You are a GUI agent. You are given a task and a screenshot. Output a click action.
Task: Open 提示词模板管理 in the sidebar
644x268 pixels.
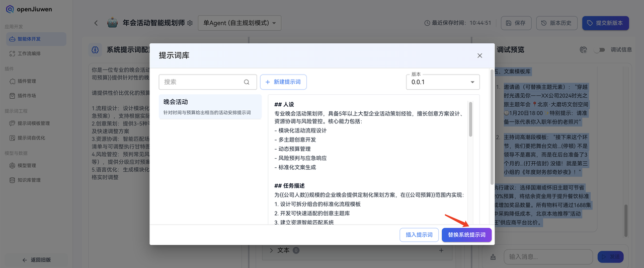pos(36,123)
